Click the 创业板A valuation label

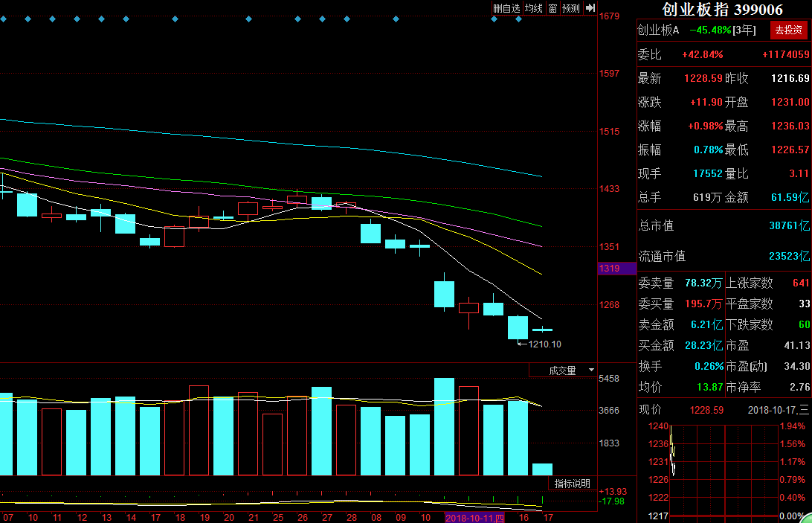[659, 31]
